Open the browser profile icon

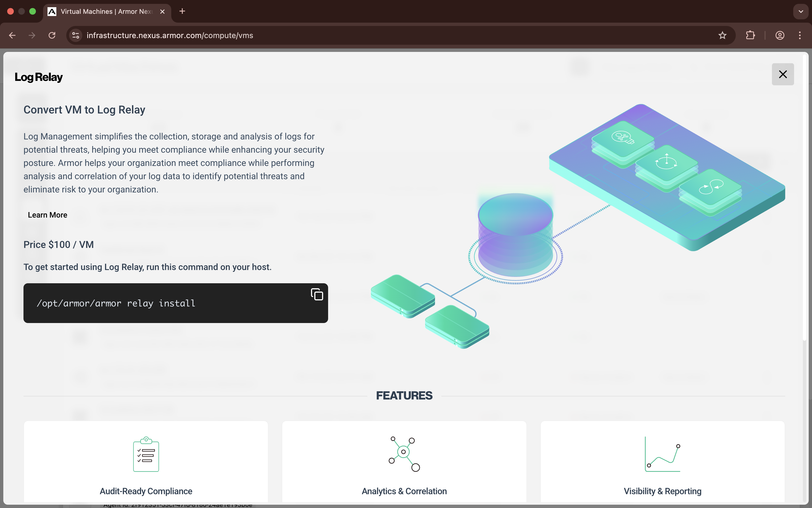tap(780, 35)
